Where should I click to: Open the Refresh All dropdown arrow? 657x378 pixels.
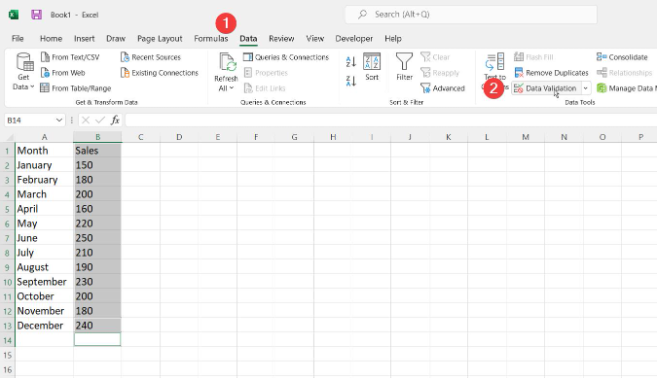[x=231, y=88]
